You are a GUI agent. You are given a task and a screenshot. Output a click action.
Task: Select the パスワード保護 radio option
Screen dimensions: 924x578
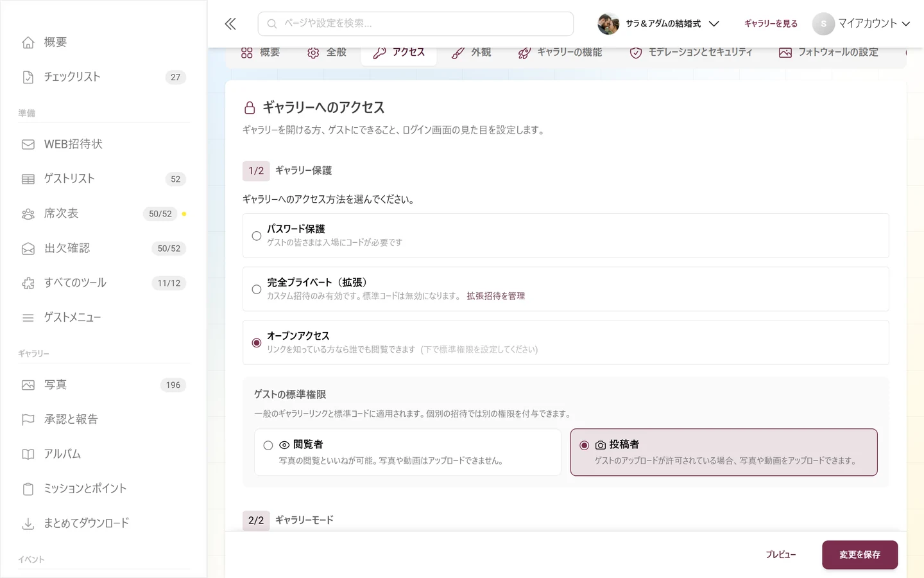pos(257,236)
